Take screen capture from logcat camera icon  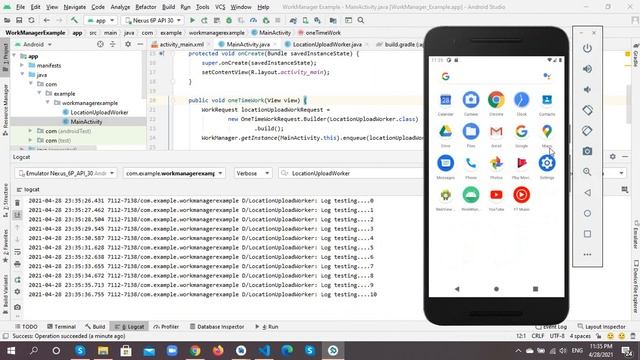[17, 307]
